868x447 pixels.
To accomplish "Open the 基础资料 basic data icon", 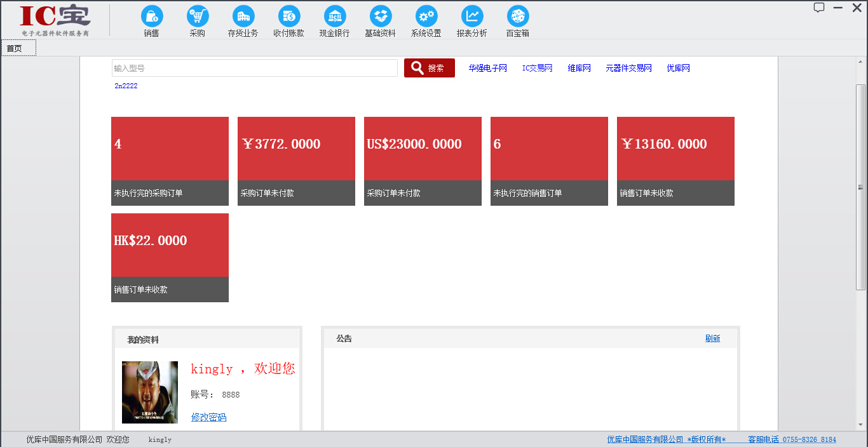I will pos(380,22).
